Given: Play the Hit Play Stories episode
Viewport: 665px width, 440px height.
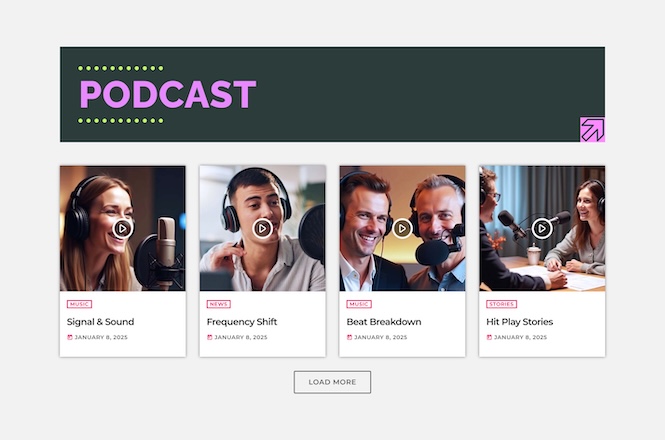Looking at the screenshot, I should point(542,228).
